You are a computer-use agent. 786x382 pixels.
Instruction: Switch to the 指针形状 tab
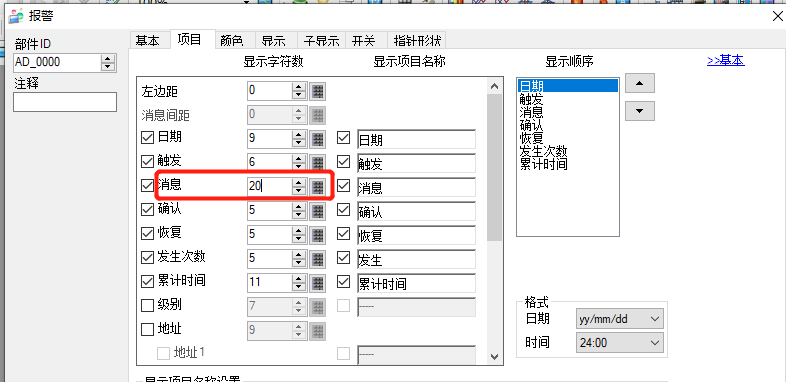[417, 41]
